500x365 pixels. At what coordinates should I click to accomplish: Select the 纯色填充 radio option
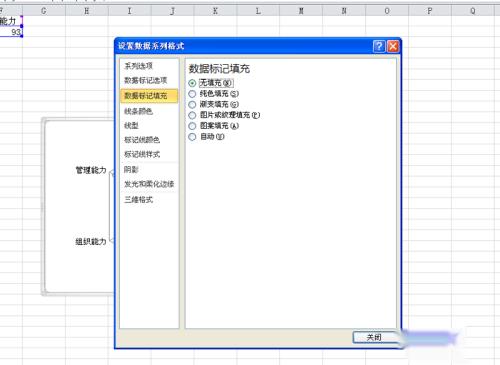(x=192, y=94)
